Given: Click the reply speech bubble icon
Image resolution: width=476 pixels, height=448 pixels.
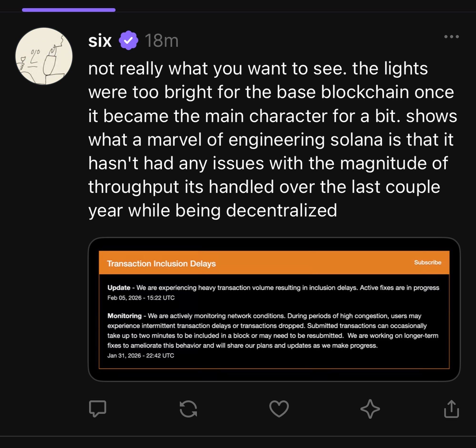Looking at the screenshot, I should point(97,408).
